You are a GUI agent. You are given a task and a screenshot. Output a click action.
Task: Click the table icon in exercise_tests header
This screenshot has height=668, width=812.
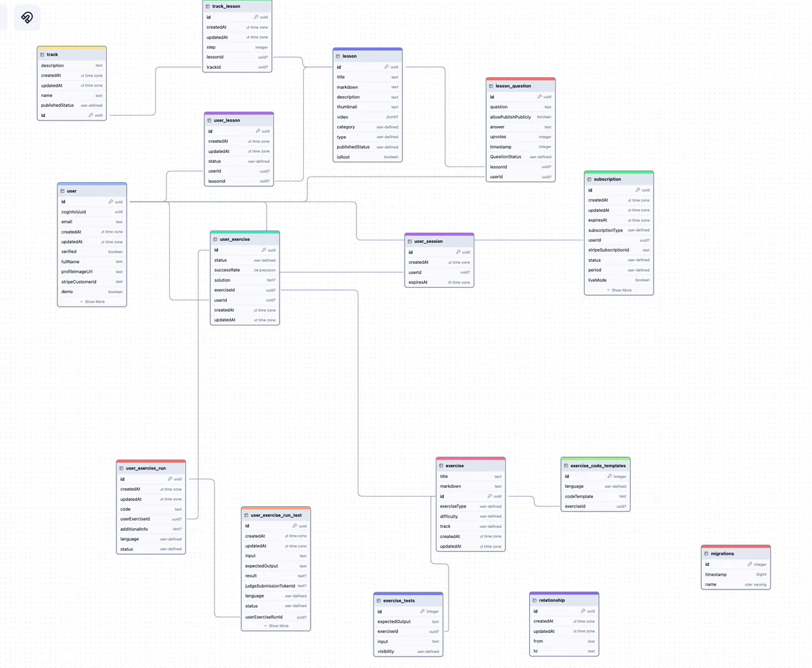click(x=379, y=600)
